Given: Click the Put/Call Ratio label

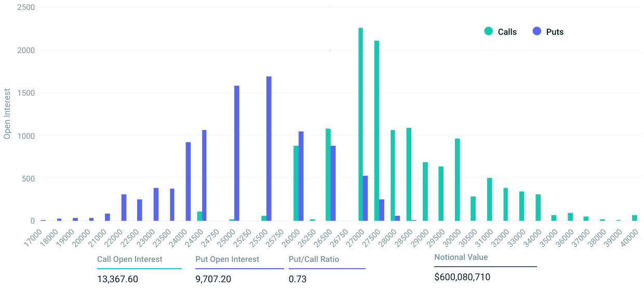Looking at the screenshot, I should [x=314, y=259].
